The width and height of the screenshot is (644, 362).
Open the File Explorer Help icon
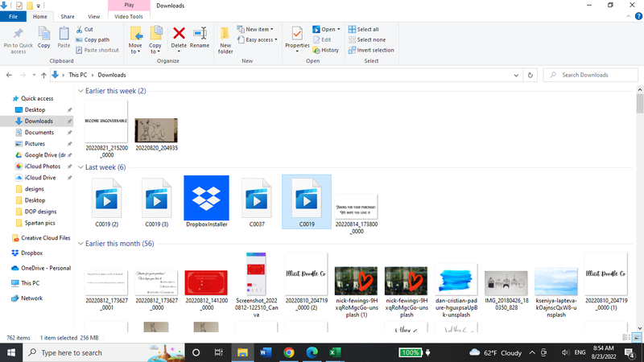click(638, 16)
